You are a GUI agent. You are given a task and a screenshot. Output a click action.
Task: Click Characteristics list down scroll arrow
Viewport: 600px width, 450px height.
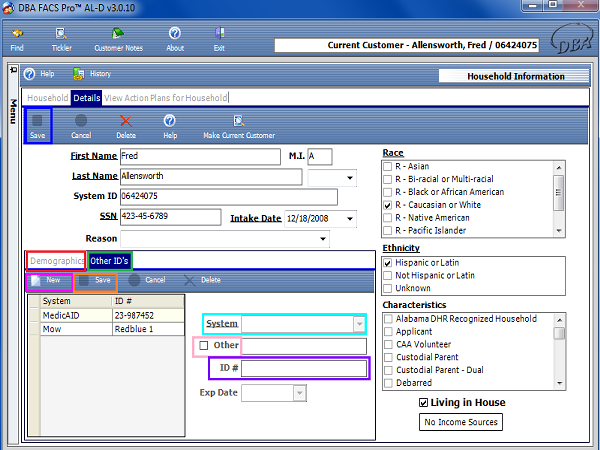click(x=559, y=383)
